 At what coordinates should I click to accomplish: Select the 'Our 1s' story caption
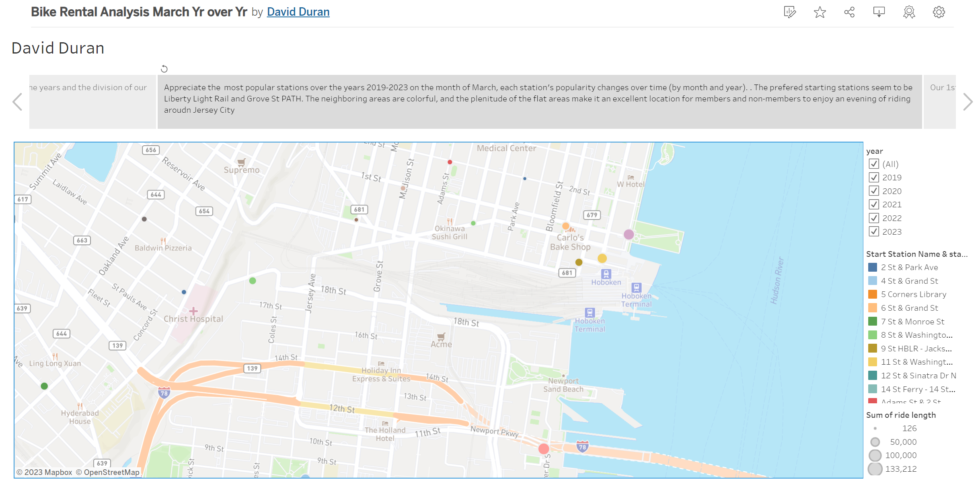939,101
